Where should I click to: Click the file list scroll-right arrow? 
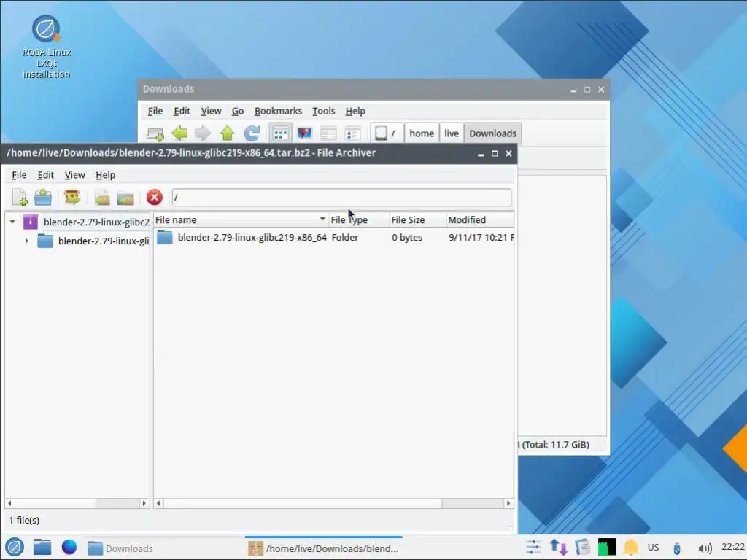pos(508,503)
